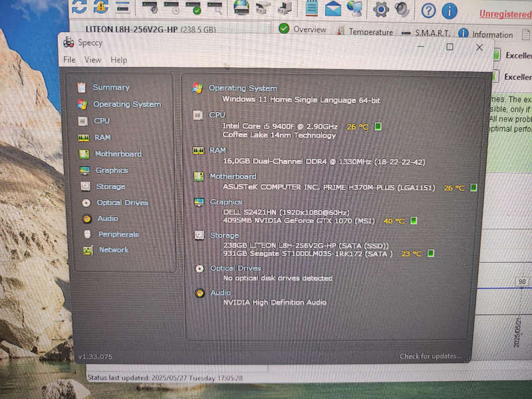Open the CPU heading link in summary
532x399 pixels.
pyautogui.click(x=217, y=115)
